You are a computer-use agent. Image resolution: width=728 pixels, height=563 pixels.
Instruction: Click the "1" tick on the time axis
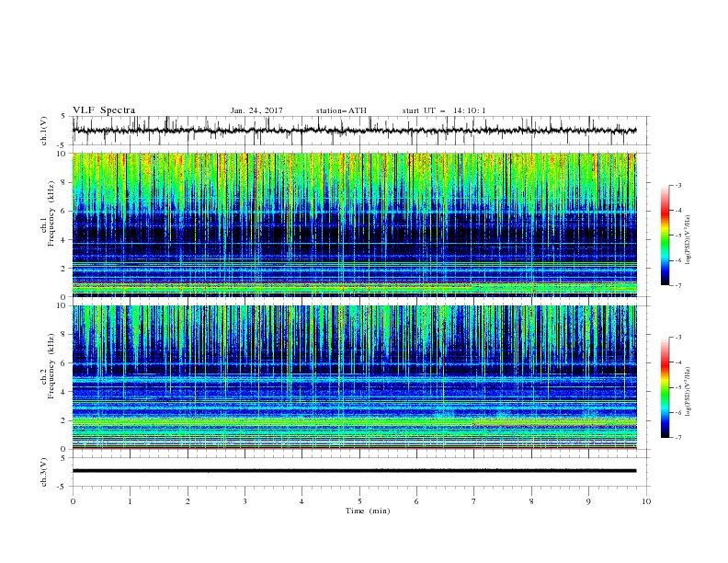[x=130, y=501]
